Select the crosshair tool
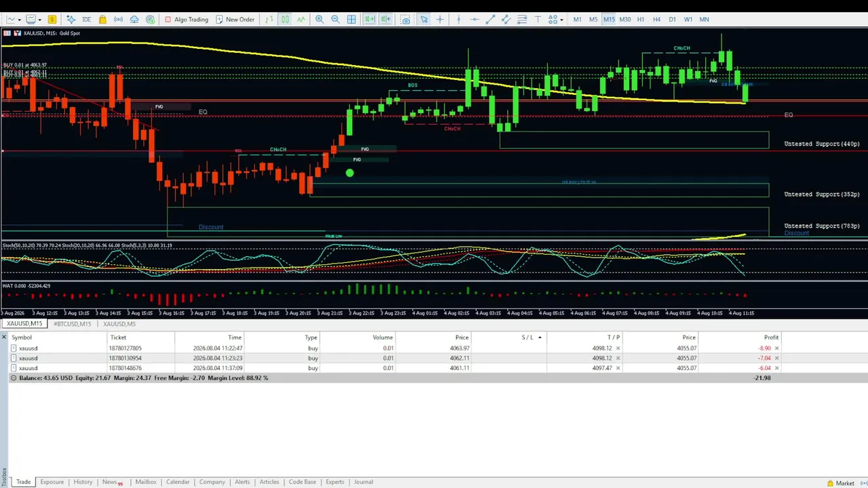 tap(439, 19)
